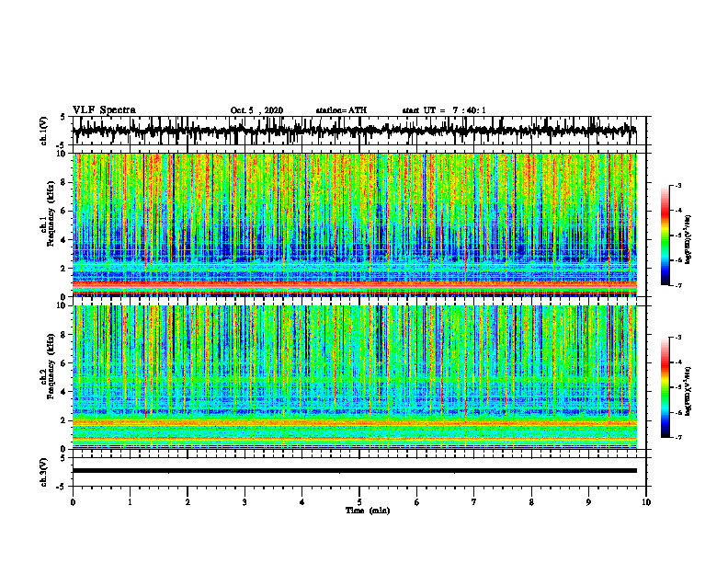Click "-7" on the ch.1 color scale
Screen dimensions: 728x563
click(x=678, y=285)
